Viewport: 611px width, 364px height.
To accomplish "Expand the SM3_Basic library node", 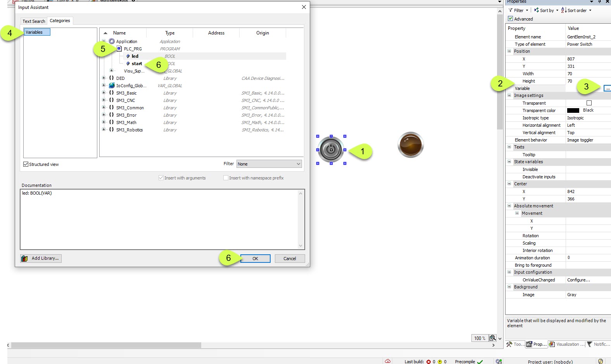I will tap(104, 93).
